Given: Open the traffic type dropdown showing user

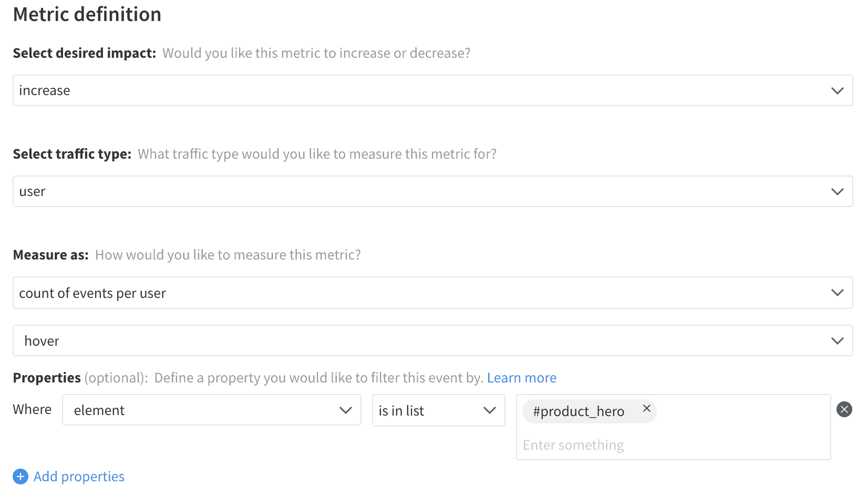Looking at the screenshot, I should [x=432, y=191].
